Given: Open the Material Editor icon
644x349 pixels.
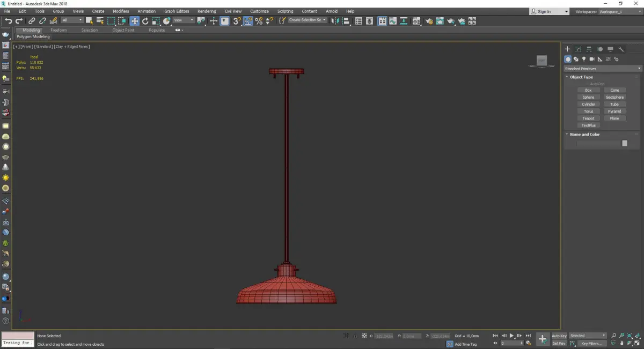Looking at the screenshot, I should (x=416, y=21).
